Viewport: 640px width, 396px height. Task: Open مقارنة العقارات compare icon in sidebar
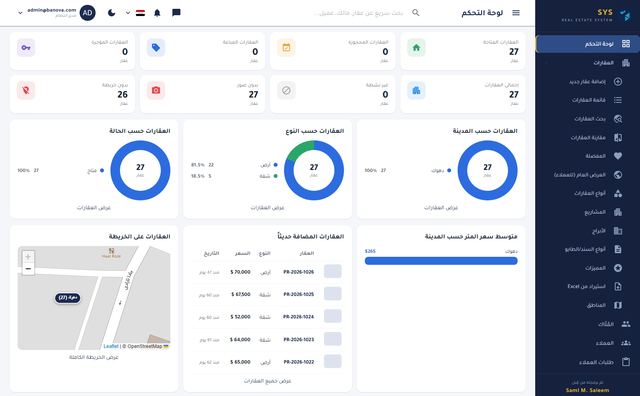[618, 138]
